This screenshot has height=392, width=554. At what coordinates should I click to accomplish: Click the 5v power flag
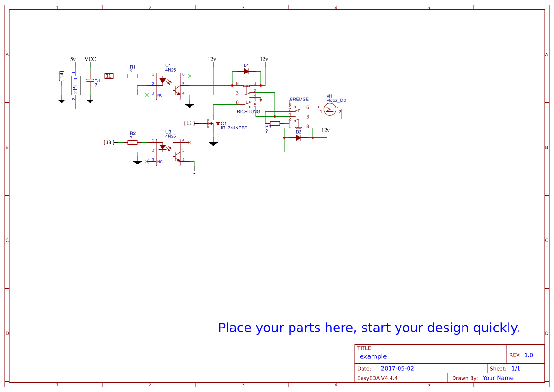pos(73,60)
